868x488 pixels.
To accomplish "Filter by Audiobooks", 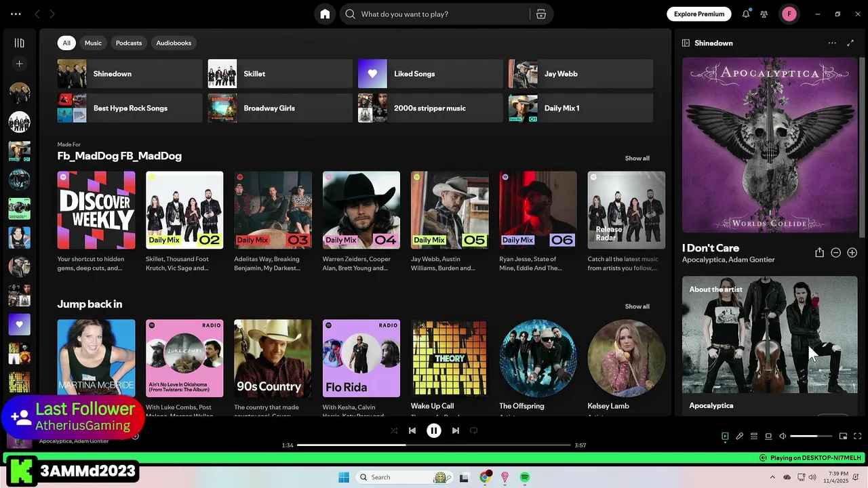I will 174,43.
